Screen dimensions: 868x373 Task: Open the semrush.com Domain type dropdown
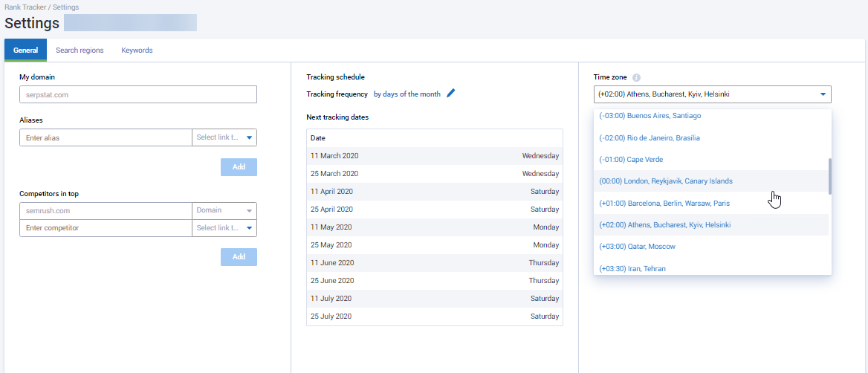click(x=224, y=211)
